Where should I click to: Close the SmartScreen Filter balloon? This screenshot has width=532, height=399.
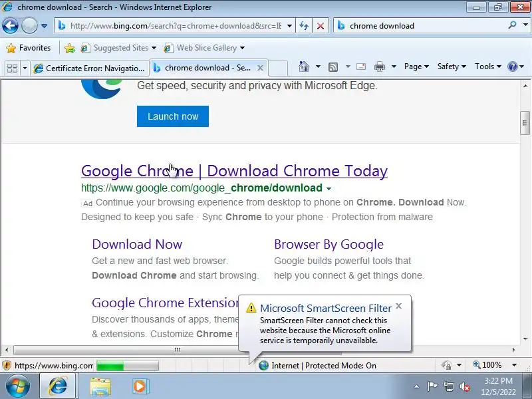point(398,306)
